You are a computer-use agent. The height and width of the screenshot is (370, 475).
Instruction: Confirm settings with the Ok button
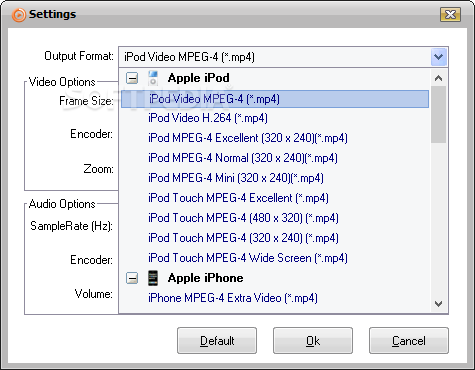tap(313, 341)
